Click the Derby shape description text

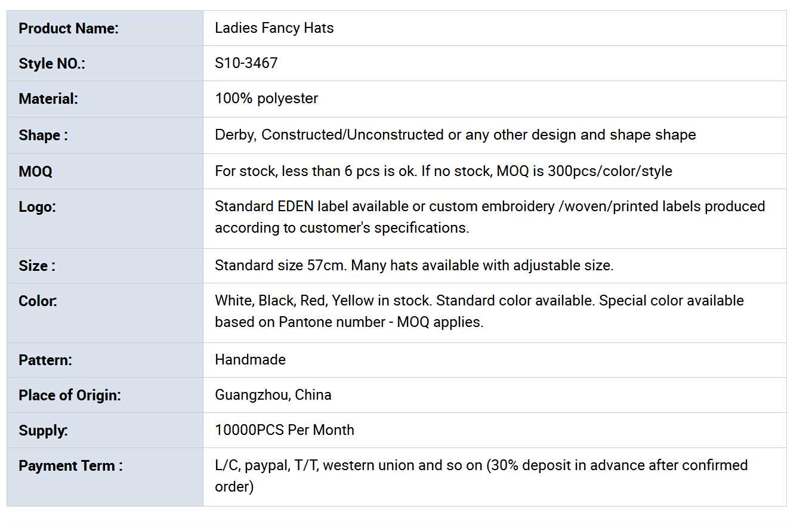click(455, 135)
